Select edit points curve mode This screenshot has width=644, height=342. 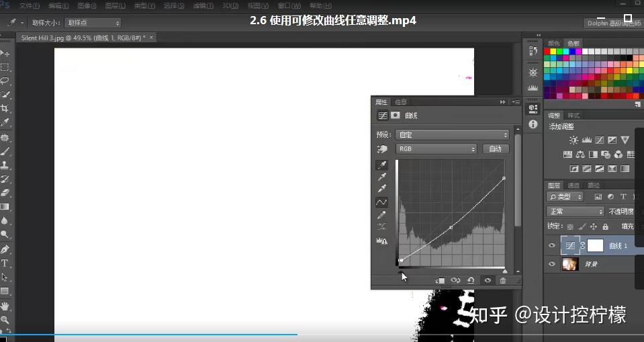[x=381, y=202]
